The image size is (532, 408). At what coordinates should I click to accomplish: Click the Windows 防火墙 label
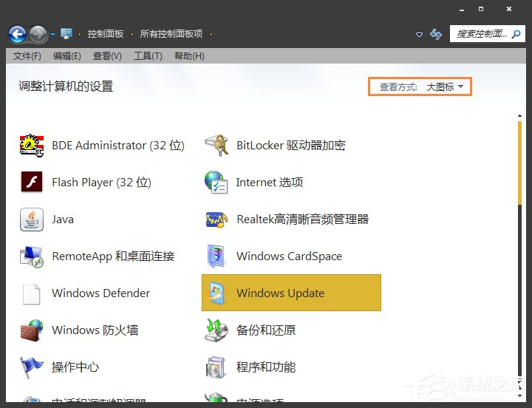pos(95,330)
